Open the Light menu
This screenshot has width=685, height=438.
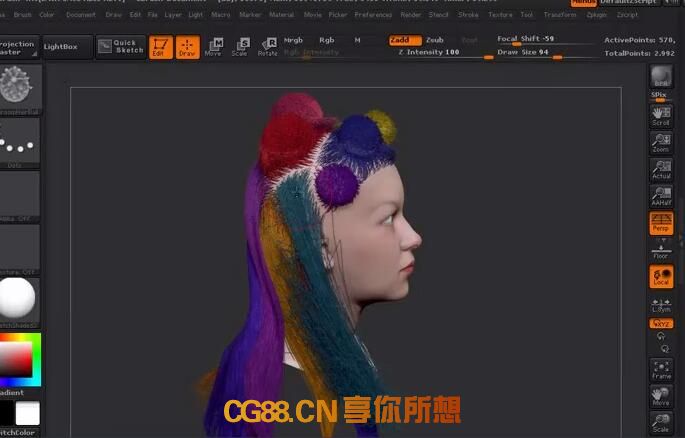[196, 15]
